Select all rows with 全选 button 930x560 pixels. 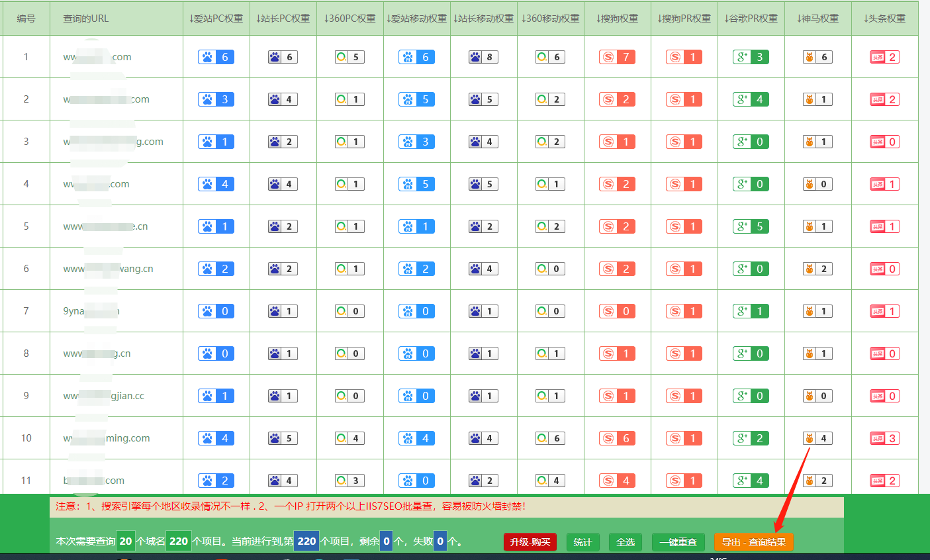pos(626,542)
